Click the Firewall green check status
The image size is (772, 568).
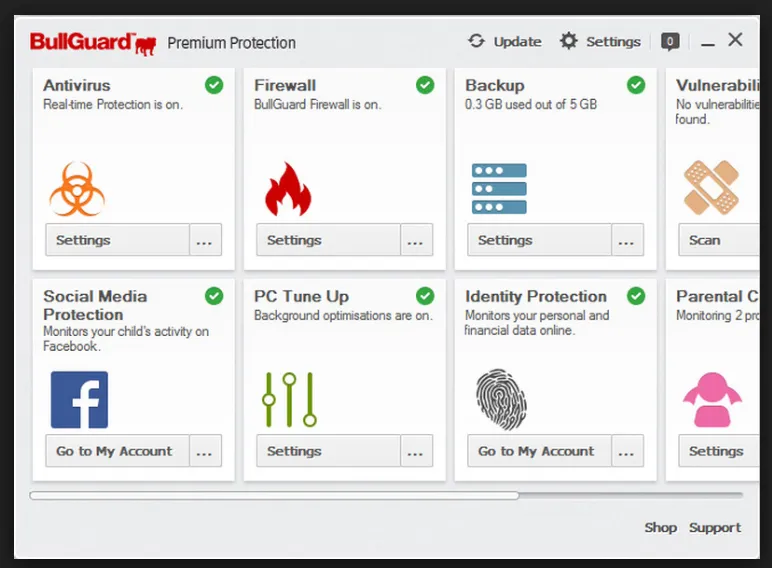point(425,85)
